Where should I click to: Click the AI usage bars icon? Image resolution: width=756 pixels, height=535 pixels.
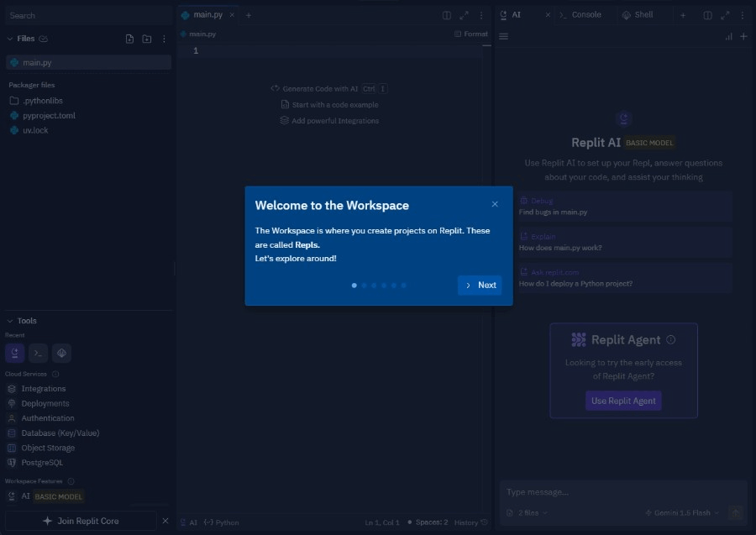(728, 37)
